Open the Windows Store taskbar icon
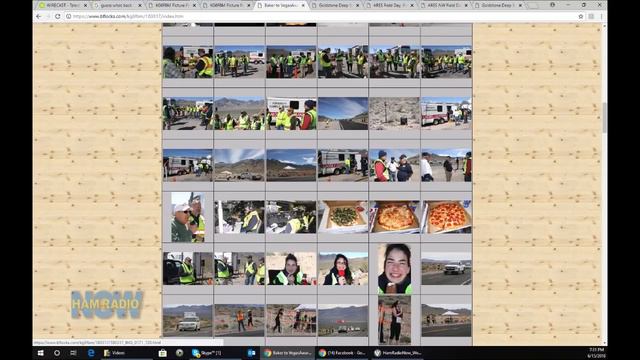640x360 pixels. click(162, 353)
